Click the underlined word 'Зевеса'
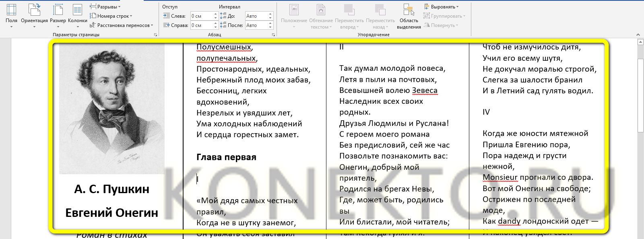This screenshot has height=239, width=644. click(x=425, y=91)
